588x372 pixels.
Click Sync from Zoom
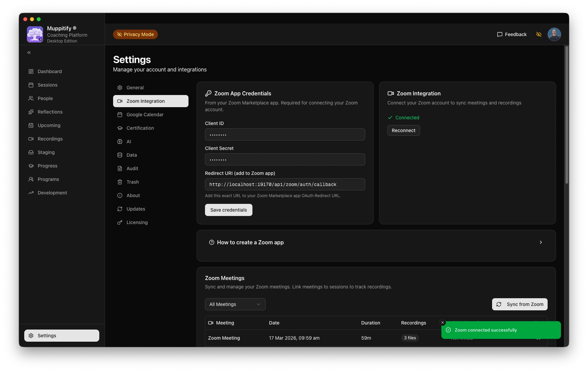click(519, 304)
